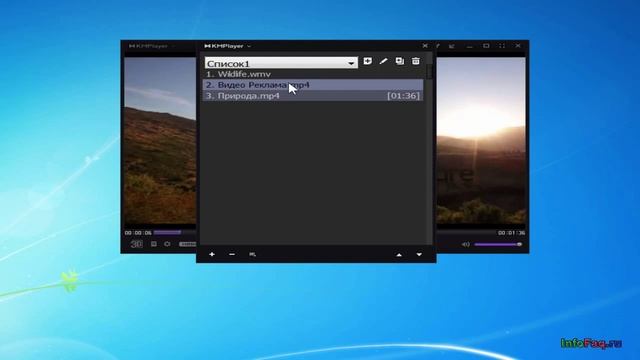Viewport: 640px width, 360px height.
Task: Toggle fullscreen icon in main window title bar
Action: pos(502,46)
